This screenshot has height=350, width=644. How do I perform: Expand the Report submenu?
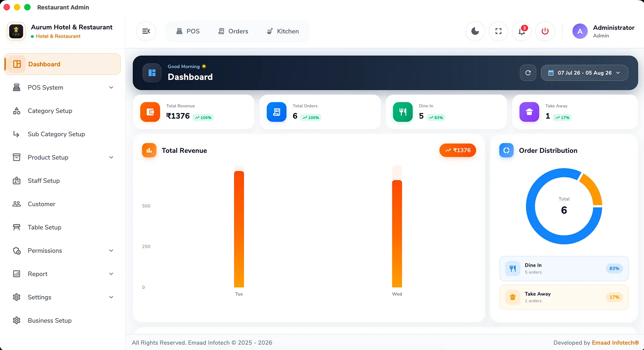pyautogui.click(x=63, y=274)
